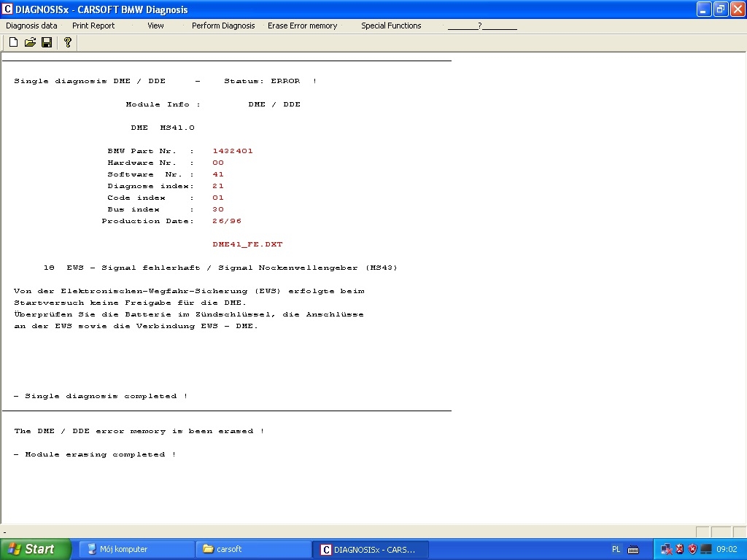This screenshot has height=560, width=747.
Task: Switch to carsoft folder taskbar window
Action: tap(253, 549)
